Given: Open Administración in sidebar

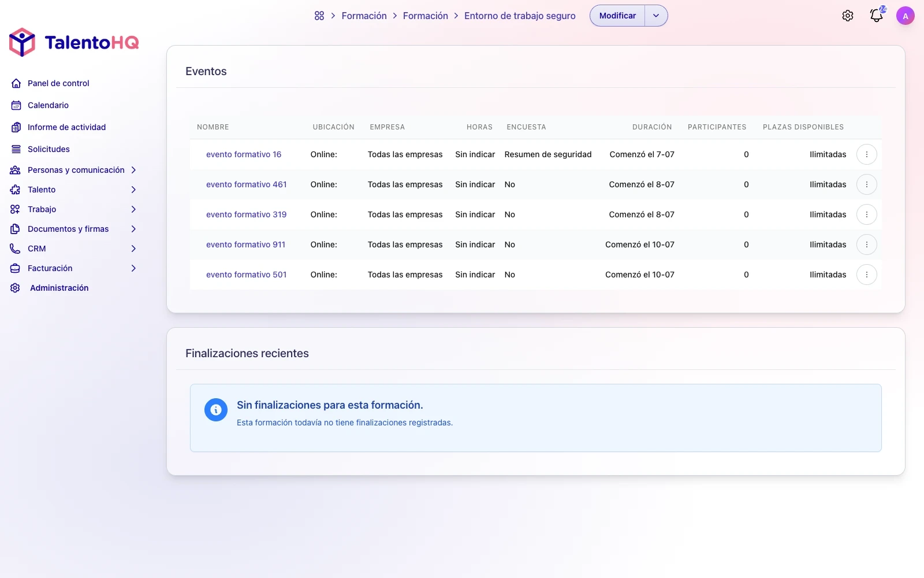Looking at the screenshot, I should [x=59, y=288].
